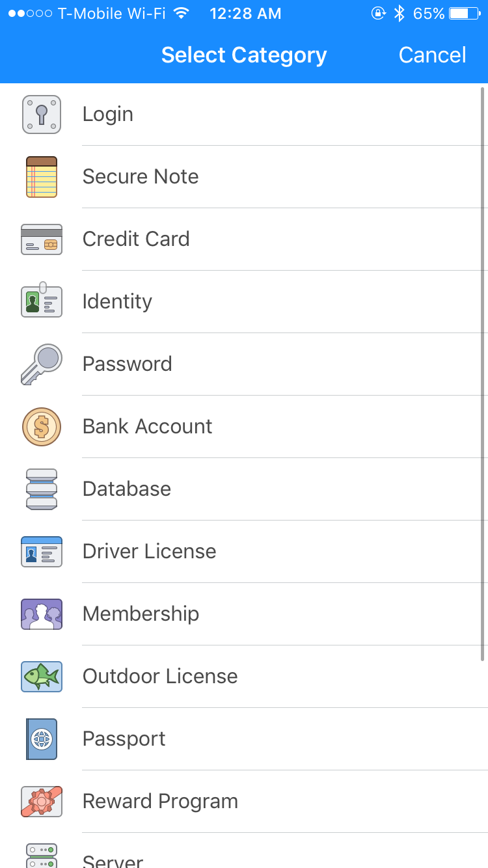This screenshot has width=488, height=868.
Task: Tap the Database stack icon
Action: click(x=42, y=489)
